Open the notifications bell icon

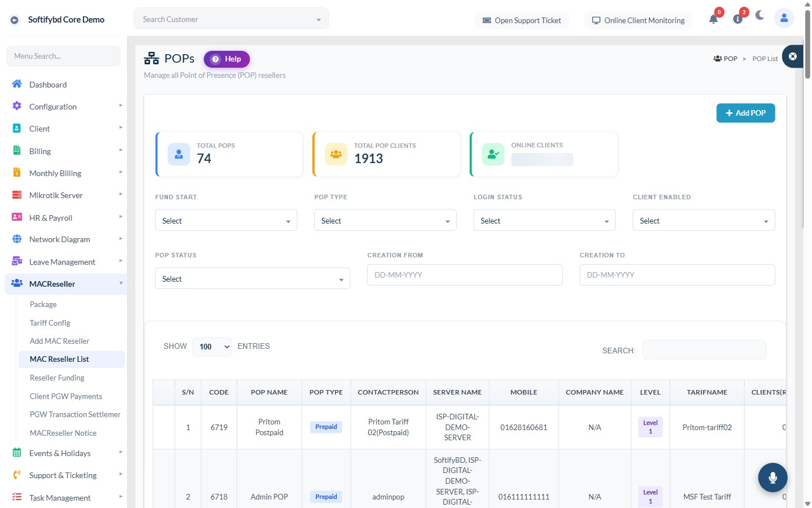click(x=713, y=19)
